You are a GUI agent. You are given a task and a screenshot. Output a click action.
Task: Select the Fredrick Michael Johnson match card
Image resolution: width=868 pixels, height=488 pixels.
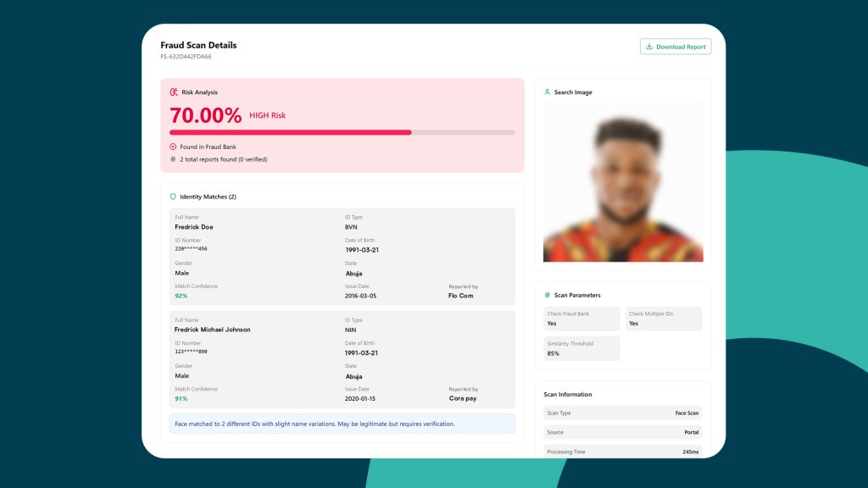click(x=342, y=359)
